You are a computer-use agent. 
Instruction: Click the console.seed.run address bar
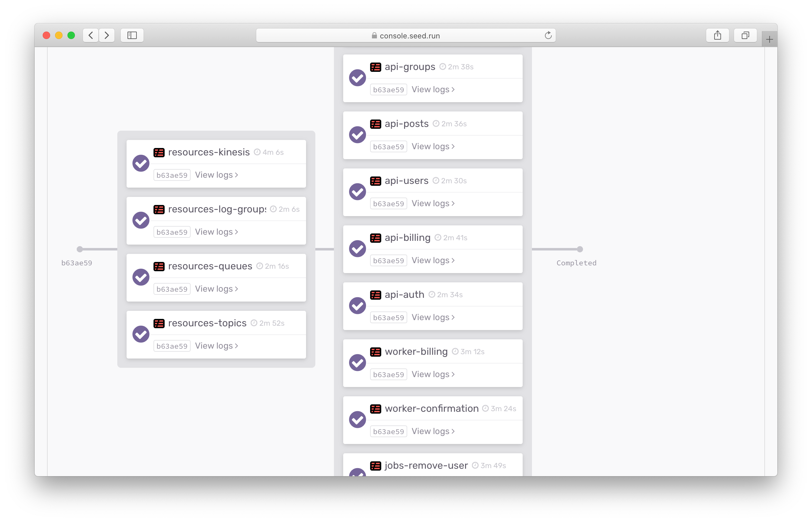[x=405, y=35]
